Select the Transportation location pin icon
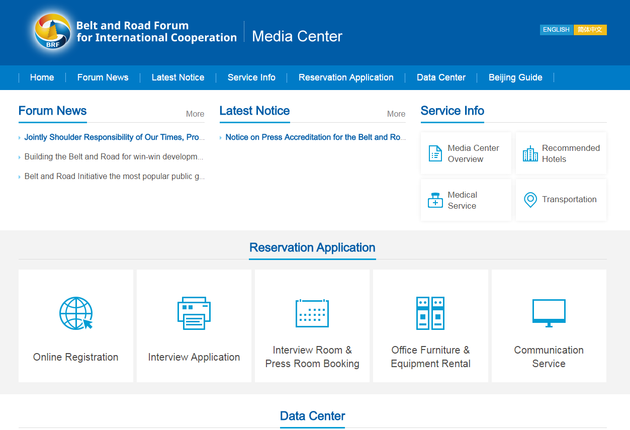Screen dimensions: 630x430 [530, 200]
